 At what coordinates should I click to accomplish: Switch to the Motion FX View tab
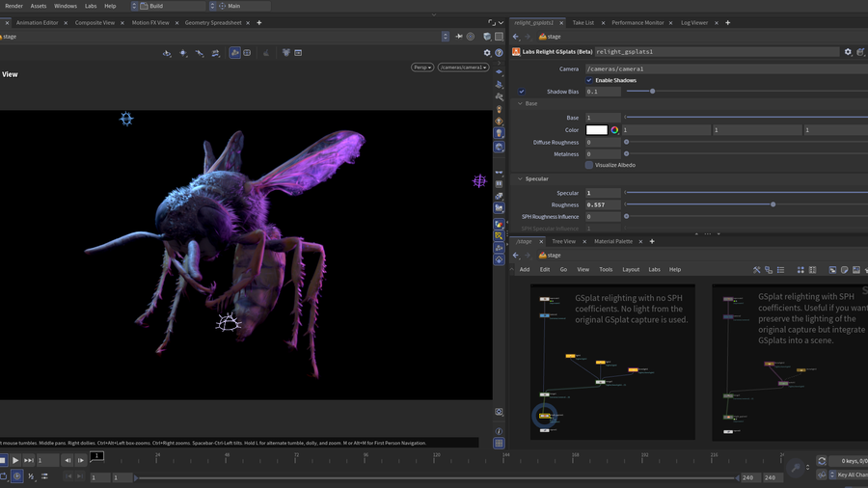click(x=150, y=23)
